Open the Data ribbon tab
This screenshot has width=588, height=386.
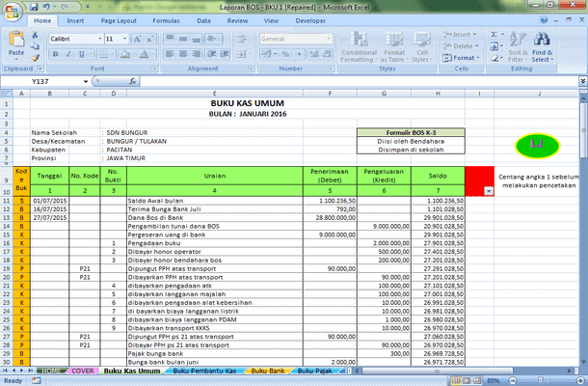[x=203, y=20]
